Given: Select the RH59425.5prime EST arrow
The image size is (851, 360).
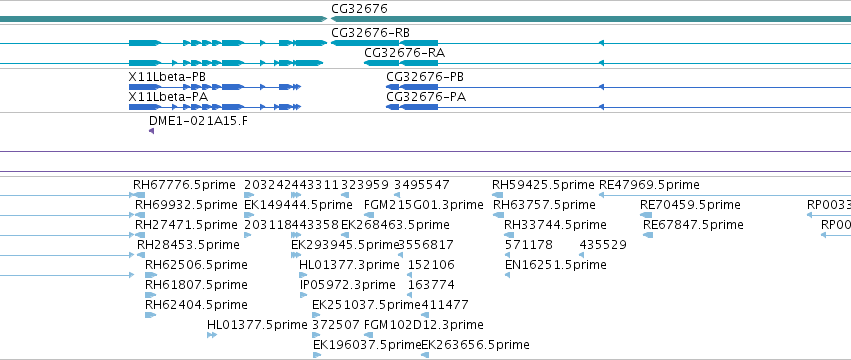Looking at the screenshot, I should click(x=498, y=195).
